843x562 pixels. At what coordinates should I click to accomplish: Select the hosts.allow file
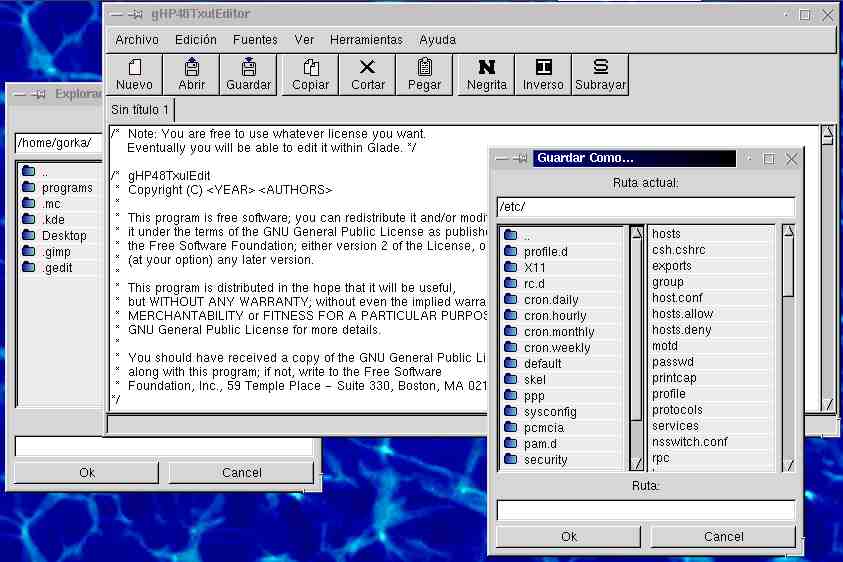tap(712, 314)
